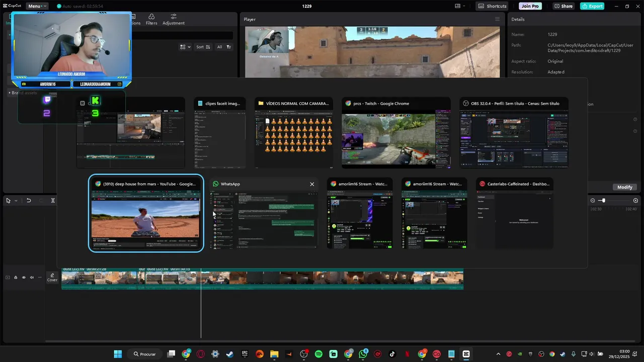Click the timeline zoom-in icon
The image size is (644, 362).
click(x=635, y=201)
